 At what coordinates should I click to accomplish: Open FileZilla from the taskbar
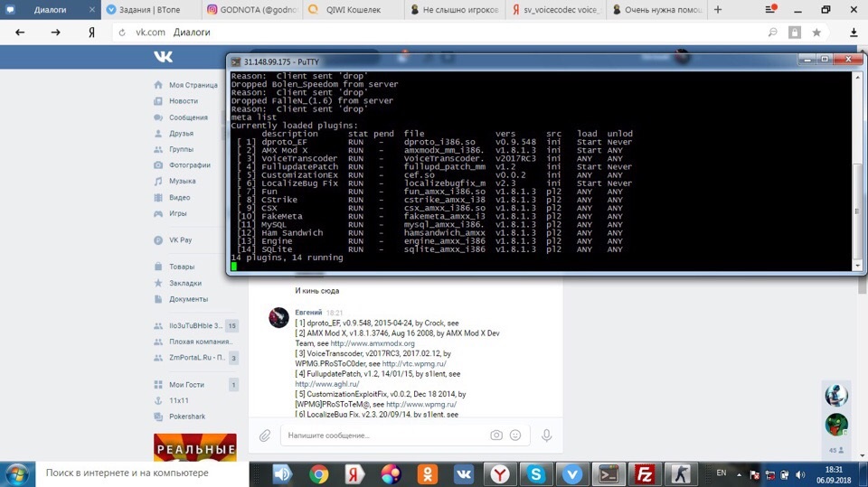click(645, 474)
